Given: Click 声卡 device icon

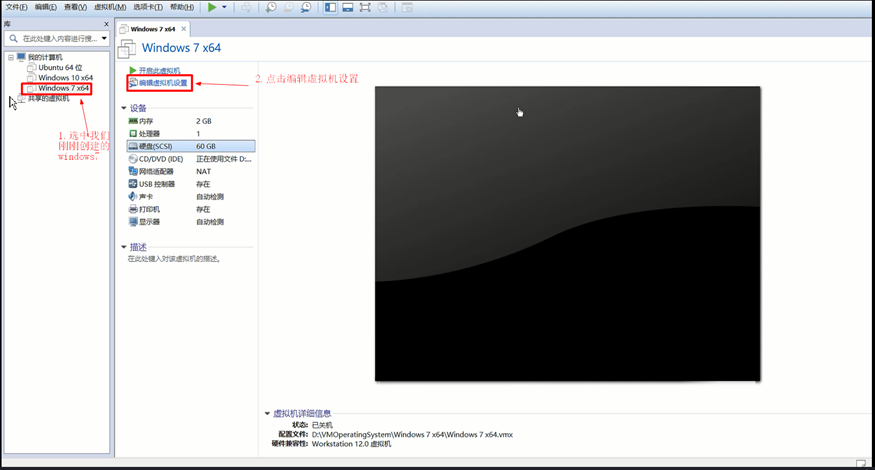Looking at the screenshot, I should 133,196.
